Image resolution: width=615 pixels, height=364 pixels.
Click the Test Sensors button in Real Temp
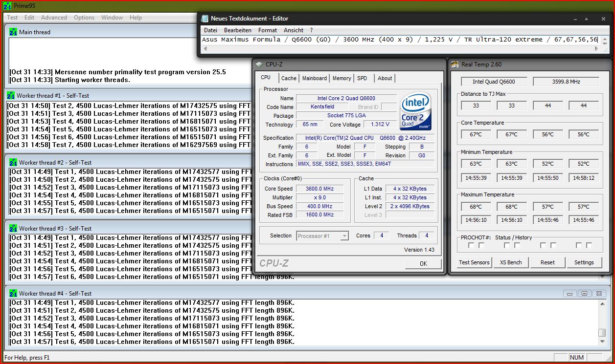[x=474, y=262]
